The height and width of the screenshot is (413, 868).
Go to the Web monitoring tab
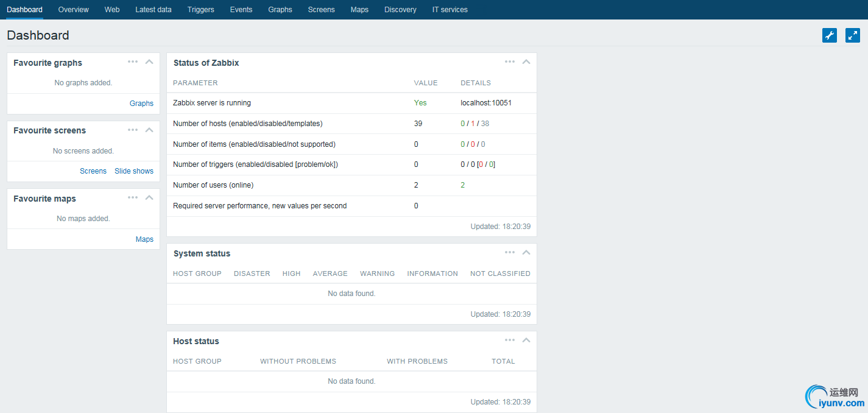pyautogui.click(x=112, y=10)
